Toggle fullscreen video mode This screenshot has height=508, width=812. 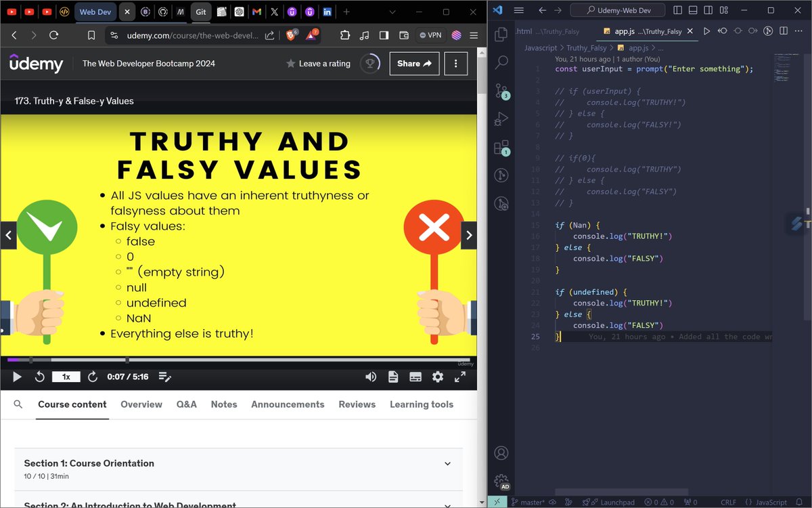pyautogui.click(x=460, y=377)
